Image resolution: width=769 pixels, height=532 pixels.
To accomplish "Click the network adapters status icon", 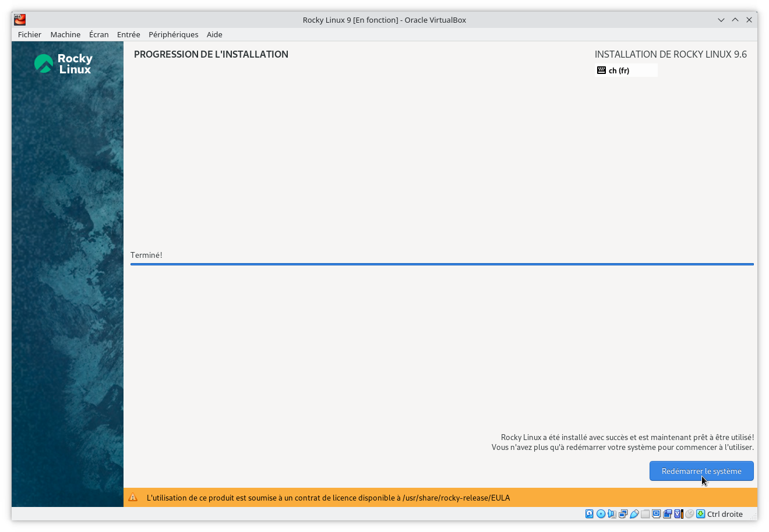I will point(622,514).
